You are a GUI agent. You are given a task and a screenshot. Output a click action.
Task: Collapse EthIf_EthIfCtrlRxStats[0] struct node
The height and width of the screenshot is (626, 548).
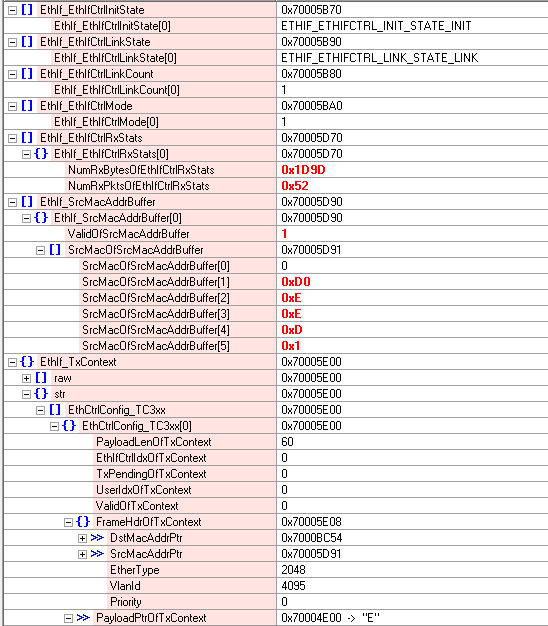tap(27, 154)
